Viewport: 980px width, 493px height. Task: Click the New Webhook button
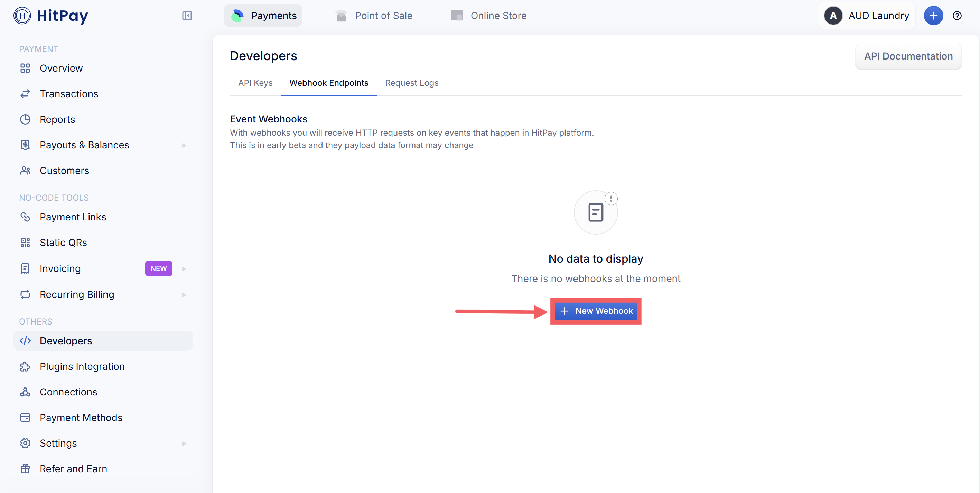[595, 311]
